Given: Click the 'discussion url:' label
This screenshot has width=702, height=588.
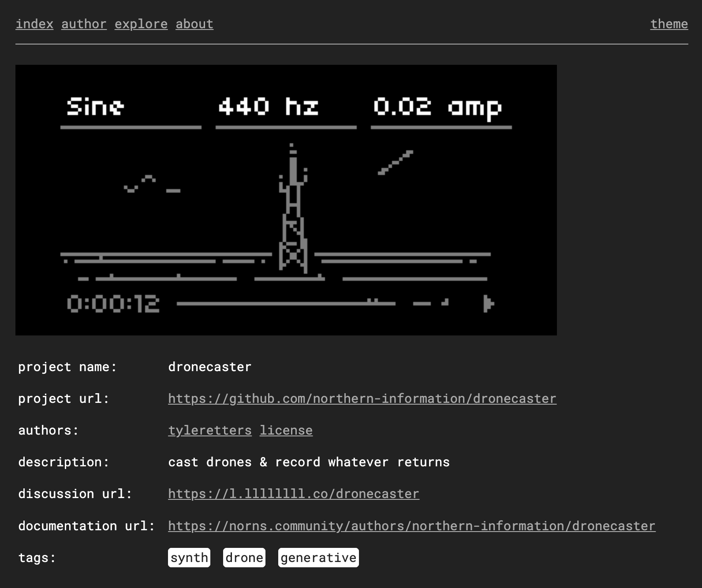Looking at the screenshot, I should coord(75,494).
